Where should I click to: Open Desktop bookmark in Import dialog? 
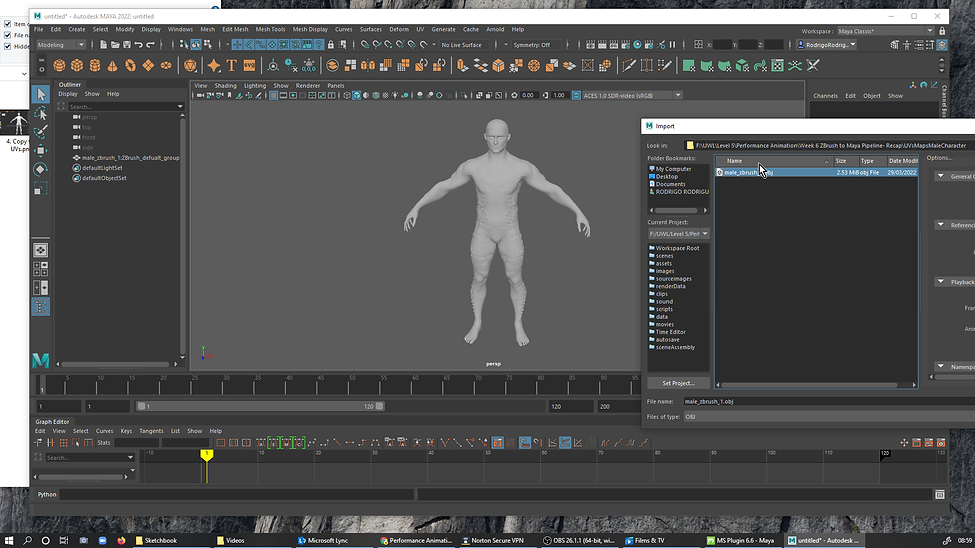click(x=667, y=177)
